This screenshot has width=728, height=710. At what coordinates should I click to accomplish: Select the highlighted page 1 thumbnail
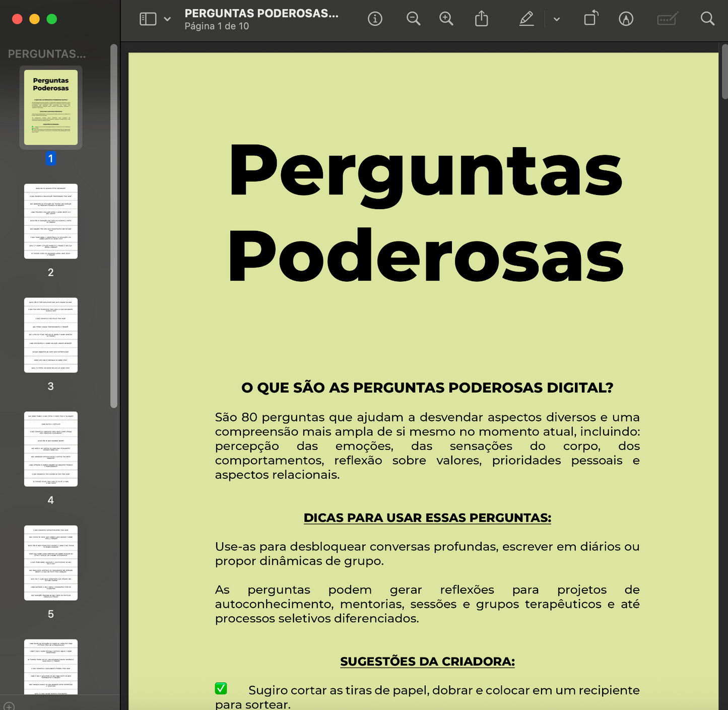tap(50, 107)
